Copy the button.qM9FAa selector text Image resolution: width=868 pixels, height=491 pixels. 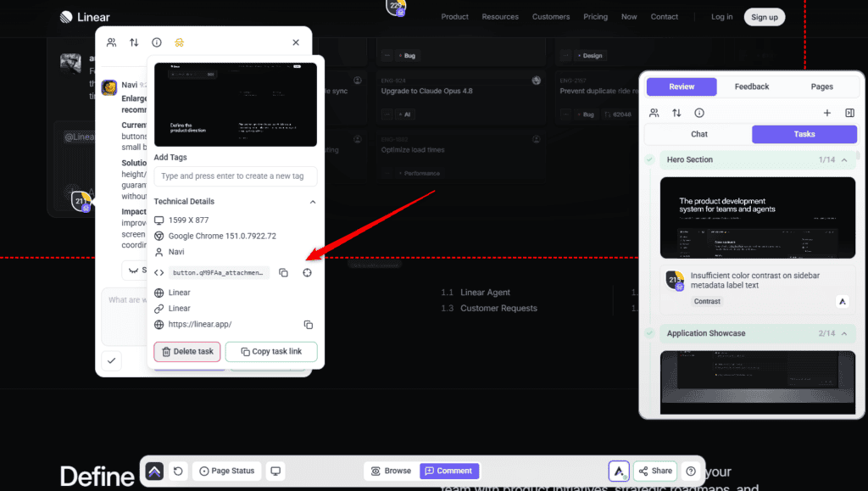pos(283,272)
